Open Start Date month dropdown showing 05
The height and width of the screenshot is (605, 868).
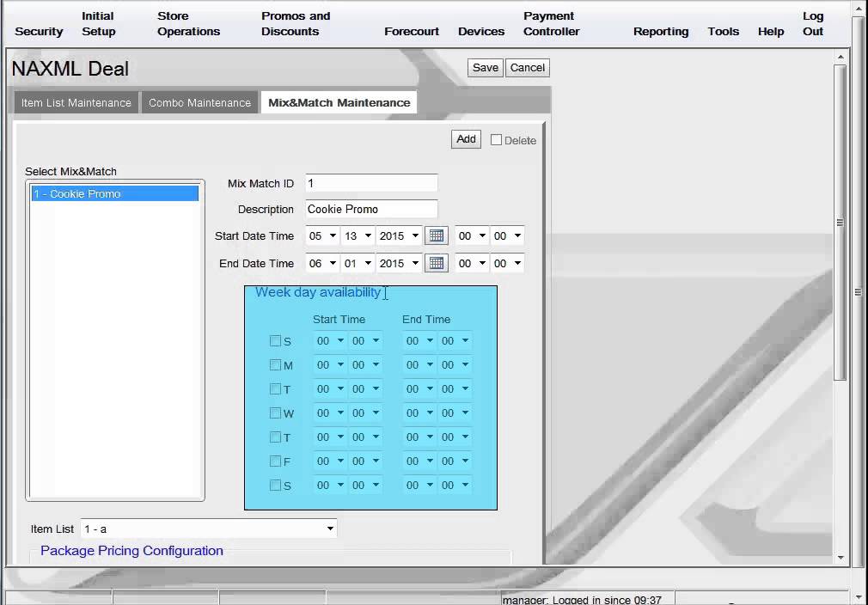(x=322, y=235)
